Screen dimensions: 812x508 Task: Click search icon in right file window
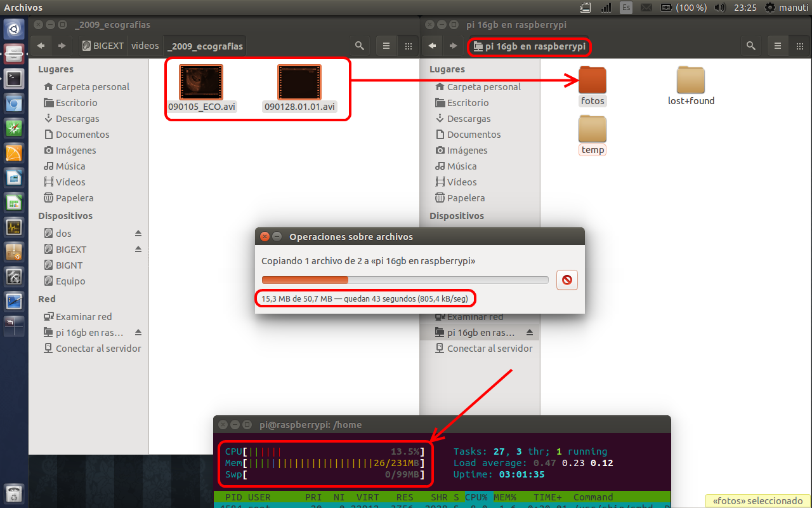pos(751,46)
